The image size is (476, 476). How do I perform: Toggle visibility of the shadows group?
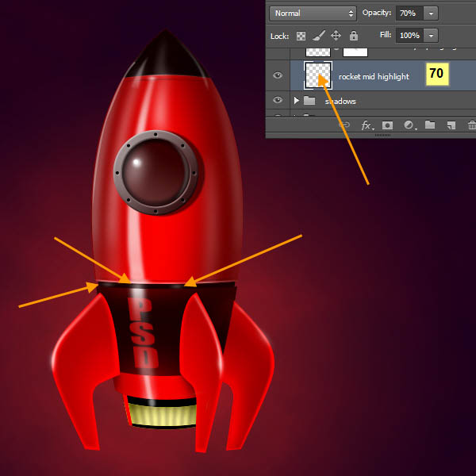(x=278, y=101)
